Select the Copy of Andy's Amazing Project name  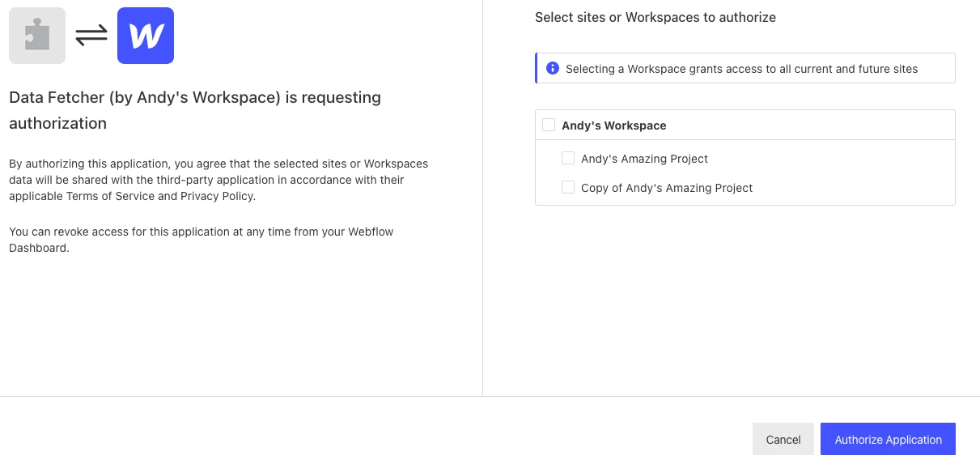(x=667, y=188)
